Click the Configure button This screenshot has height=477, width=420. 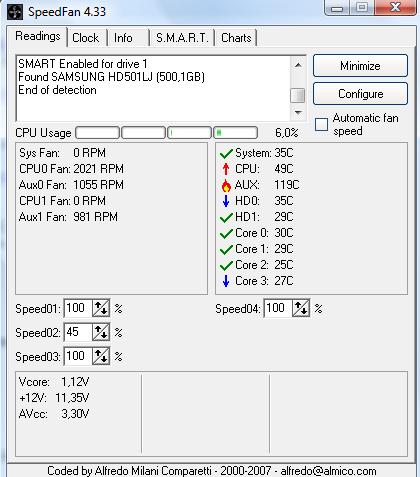click(x=360, y=94)
